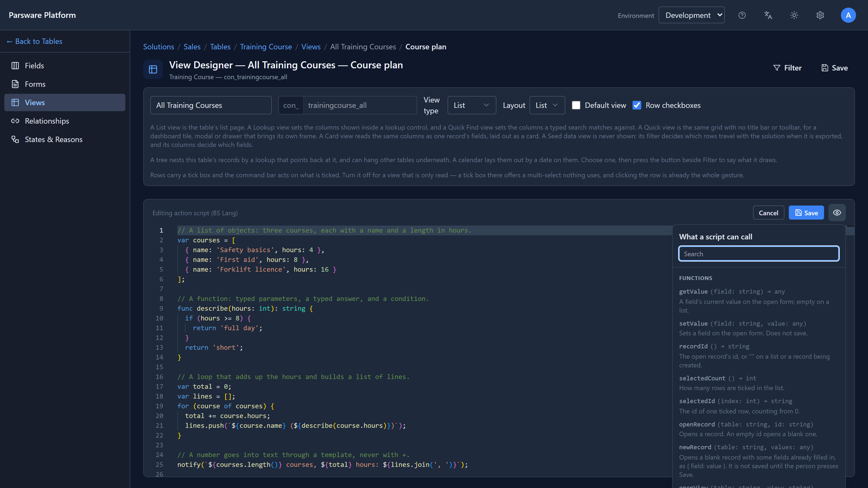Open the help question-mark icon
The height and width of the screenshot is (488, 868).
[x=742, y=15]
